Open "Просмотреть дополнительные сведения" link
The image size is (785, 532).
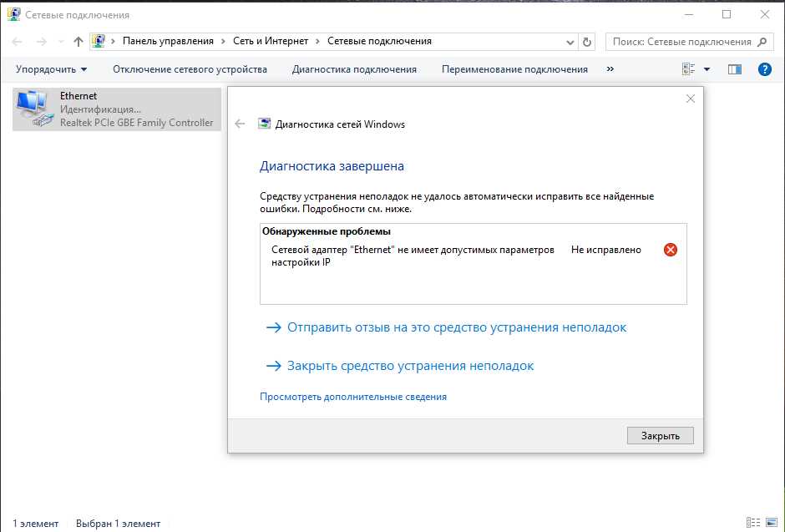(x=353, y=397)
